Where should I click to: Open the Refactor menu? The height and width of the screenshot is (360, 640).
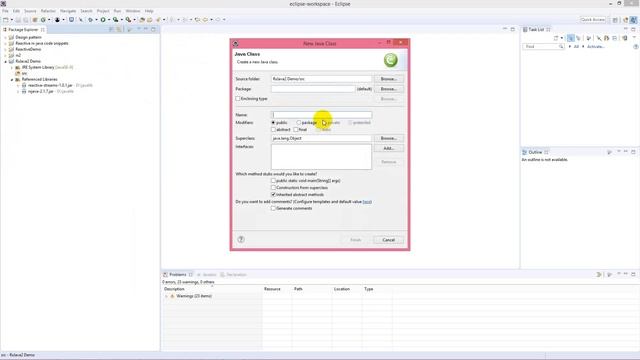click(x=48, y=11)
